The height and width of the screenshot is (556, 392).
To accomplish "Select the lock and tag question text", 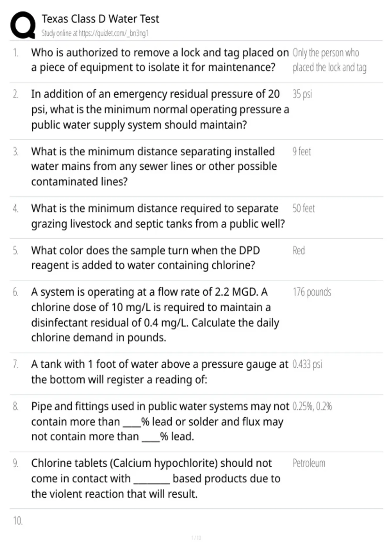I will click(160, 60).
